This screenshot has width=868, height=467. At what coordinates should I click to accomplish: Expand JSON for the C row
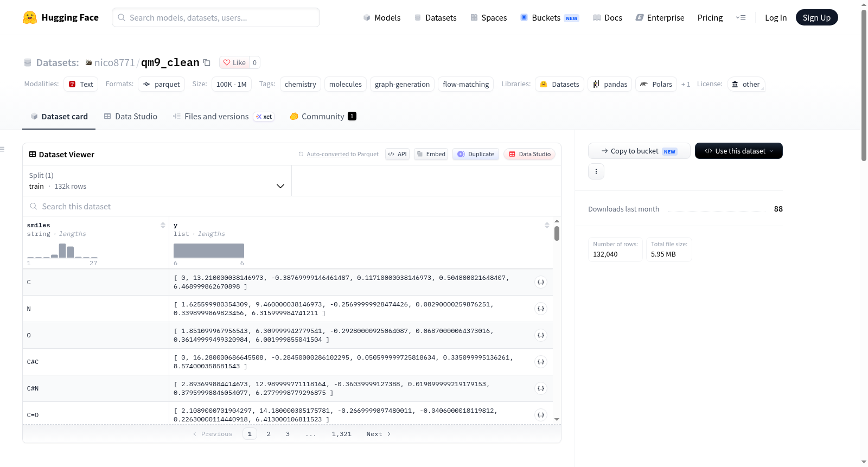tap(541, 282)
